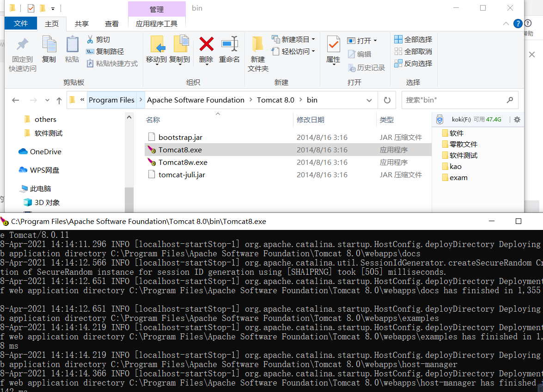
Task: Click History (历史记录) in ribbon
Action: point(366,67)
